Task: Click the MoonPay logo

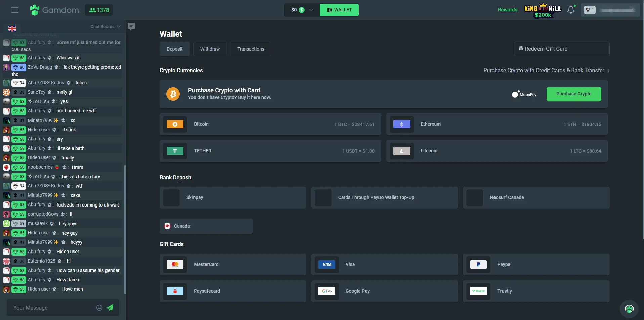Action: point(524,94)
